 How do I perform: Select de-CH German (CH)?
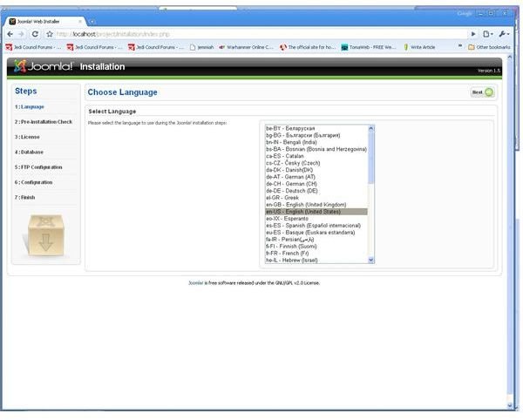click(316, 184)
